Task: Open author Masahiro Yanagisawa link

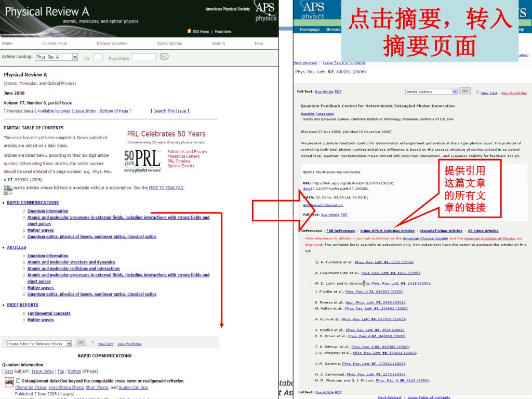Action: coord(317,114)
